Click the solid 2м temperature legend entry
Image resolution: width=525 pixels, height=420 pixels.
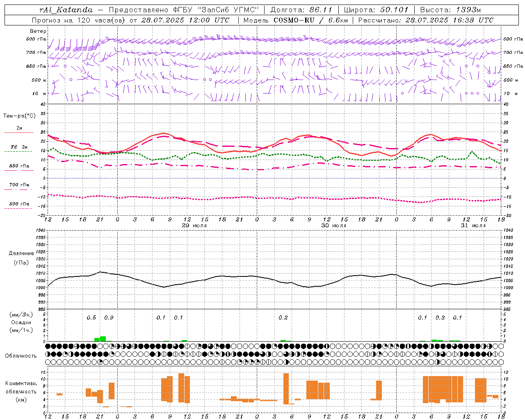coord(19,130)
